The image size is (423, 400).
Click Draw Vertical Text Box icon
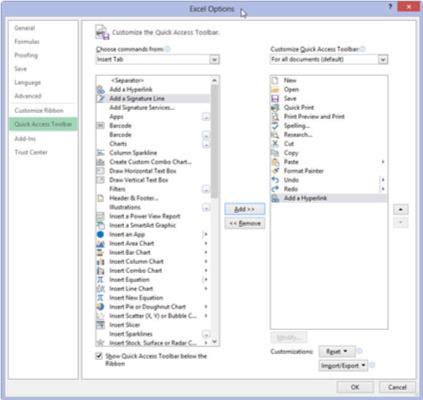(x=100, y=180)
